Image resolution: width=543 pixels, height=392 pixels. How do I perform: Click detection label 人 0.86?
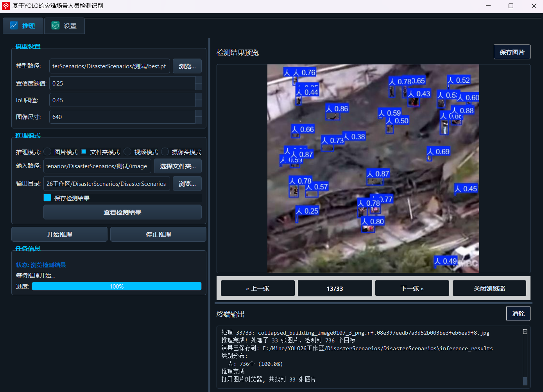[337, 109]
